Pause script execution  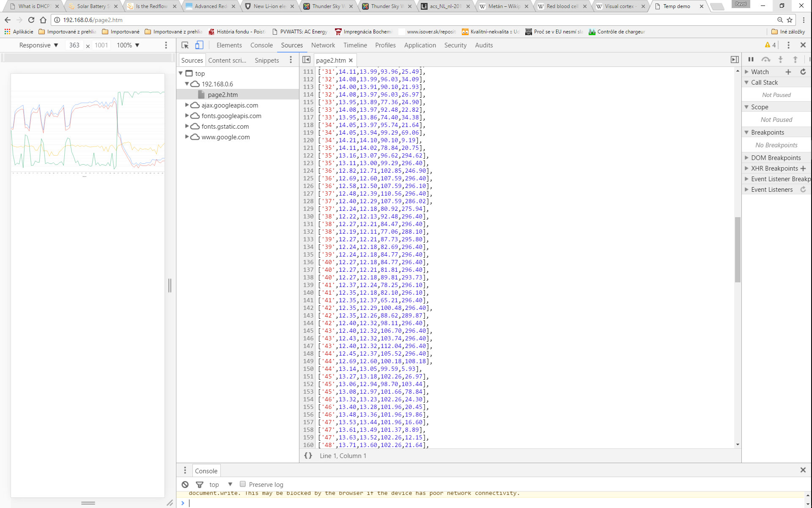[751, 60]
